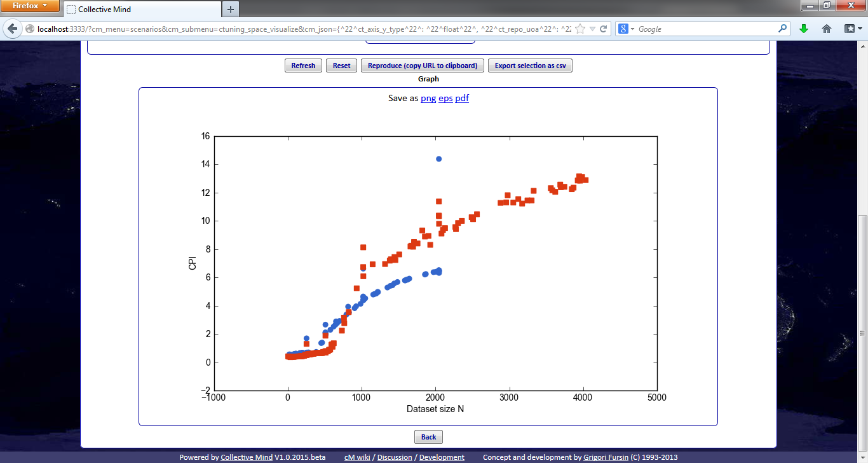Screen dimensions: 868x463
Task: Go to the Firefox home page icon
Action: [x=827, y=29]
